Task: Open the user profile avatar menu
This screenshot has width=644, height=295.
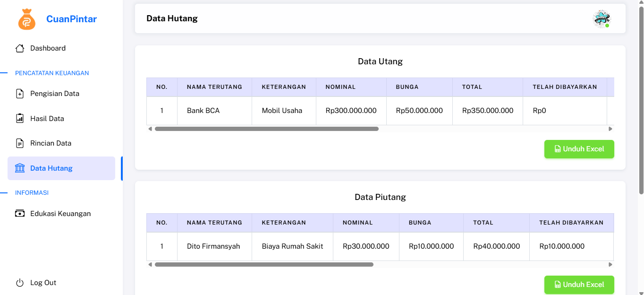Action: (601, 19)
